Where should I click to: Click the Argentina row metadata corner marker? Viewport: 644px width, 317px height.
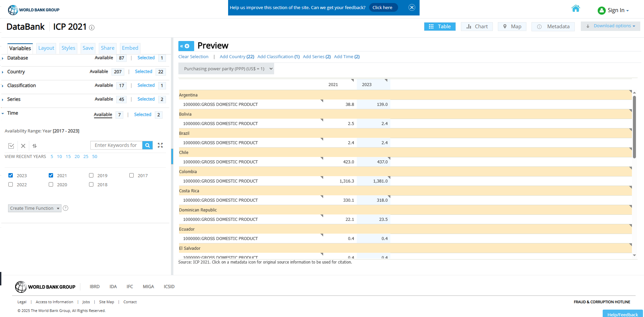pos(631,91)
